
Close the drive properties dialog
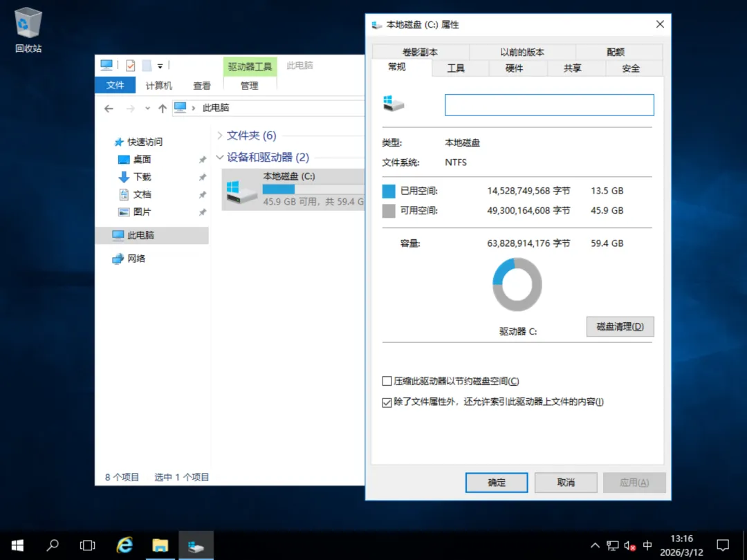pyautogui.click(x=660, y=24)
